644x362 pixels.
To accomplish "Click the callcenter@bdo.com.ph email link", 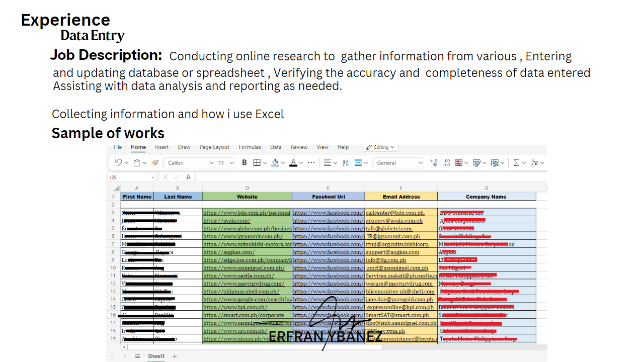I will 395,213.
